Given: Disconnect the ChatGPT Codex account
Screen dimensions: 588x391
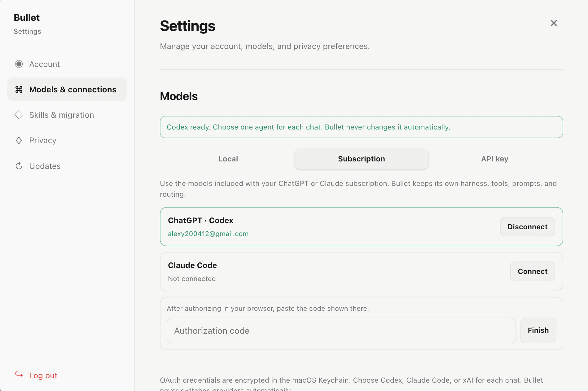Looking at the screenshot, I should pyautogui.click(x=528, y=227).
